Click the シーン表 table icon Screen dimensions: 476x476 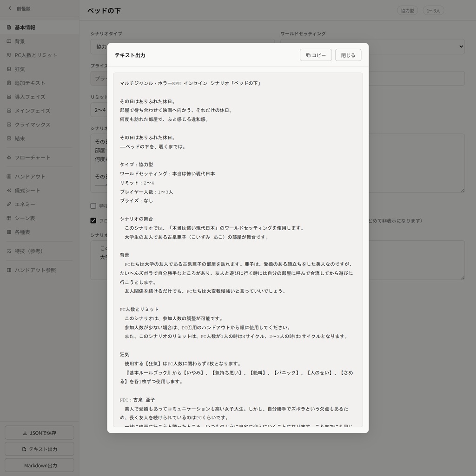9,218
